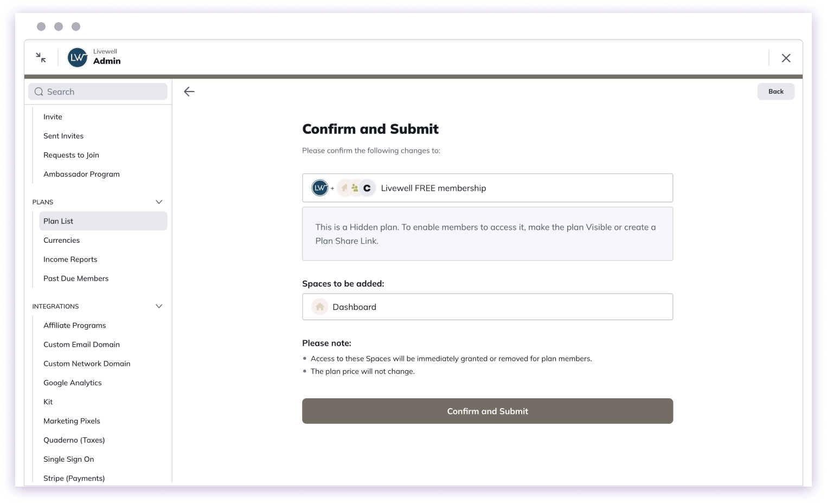
Task: Collapse the PLANS section
Action: pyautogui.click(x=159, y=202)
